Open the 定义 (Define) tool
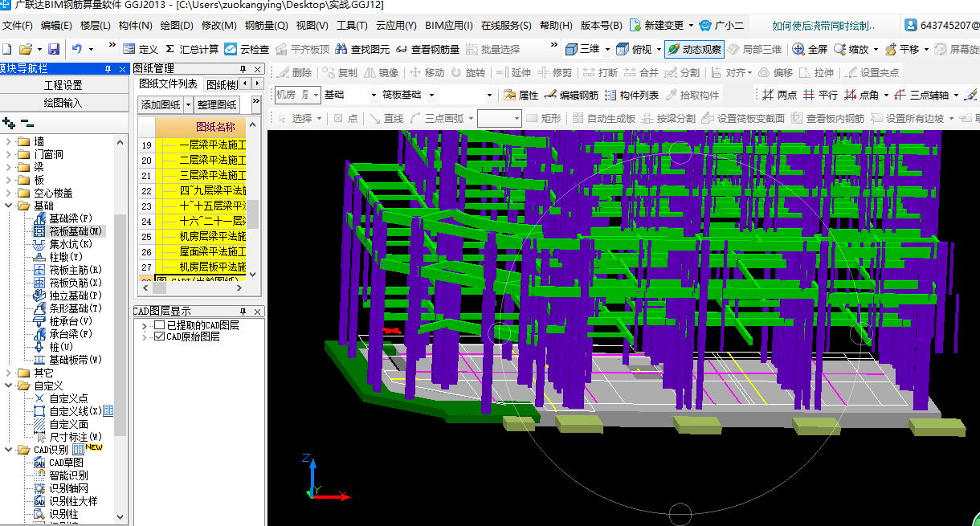 [x=141, y=49]
